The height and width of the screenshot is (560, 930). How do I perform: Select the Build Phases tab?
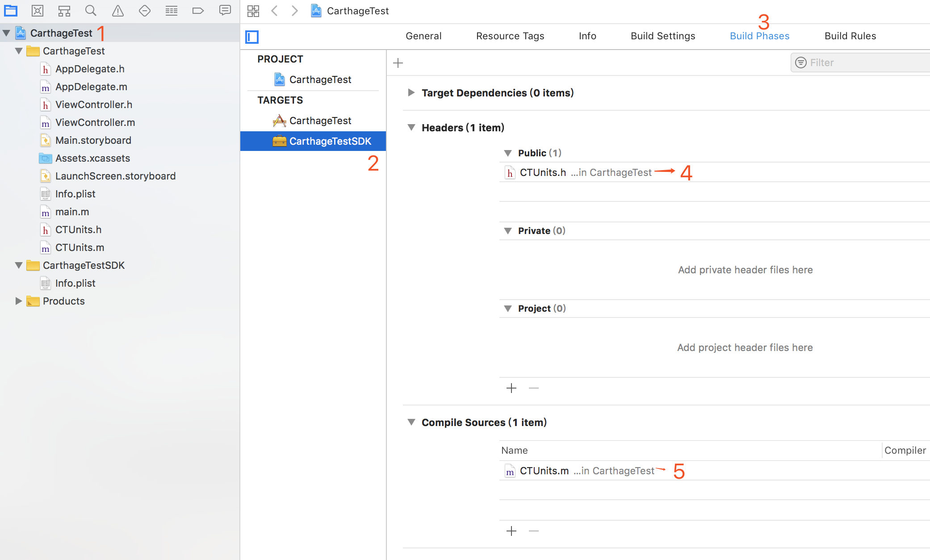tap(759, 36)
